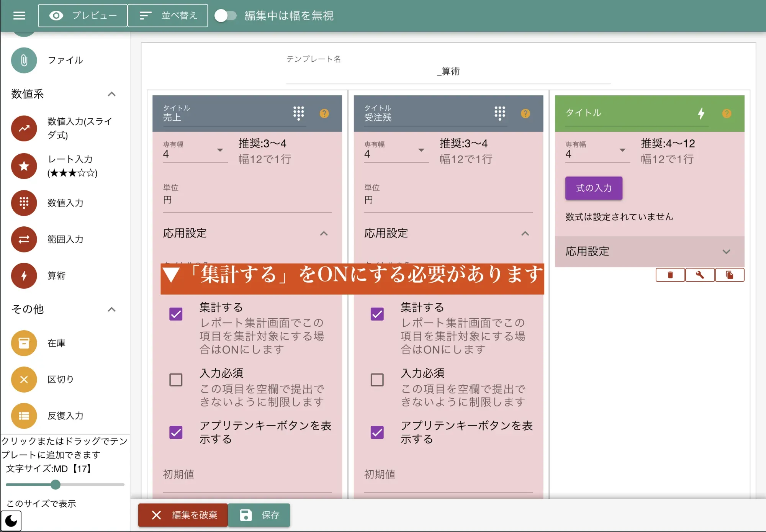
Task: Expand 応用設定 on the green arithmetic card
Action: coord(726,251)
